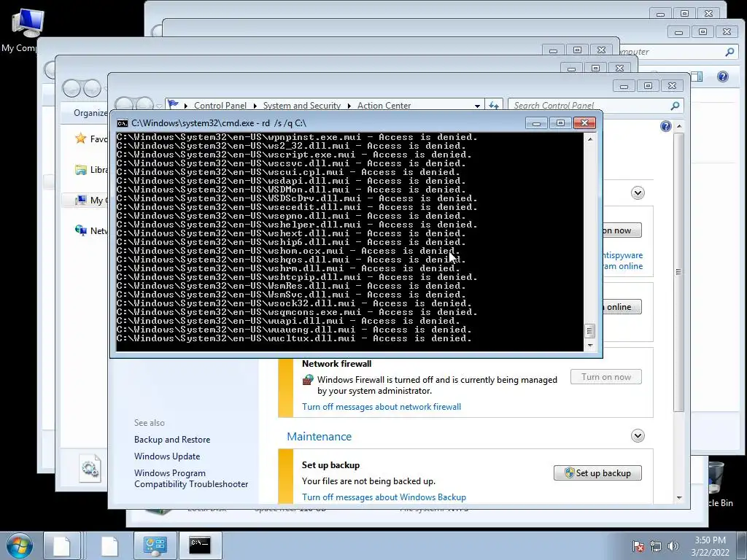Select My Computer in navigation pane
The width and height of the screenshot is (747, 560).
pyautogui.click(x=90, y=201)
